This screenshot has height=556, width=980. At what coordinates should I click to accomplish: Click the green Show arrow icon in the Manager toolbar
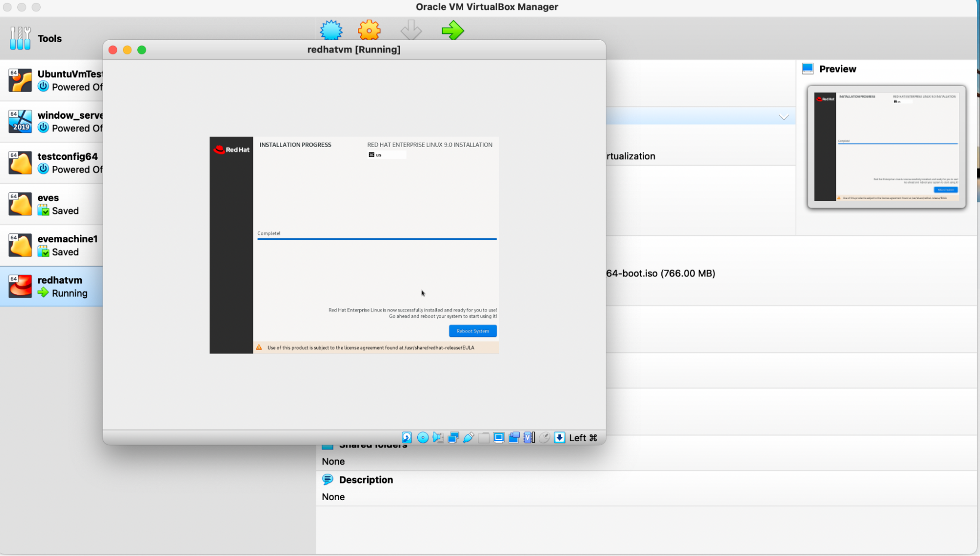click(x=452, y=30)
